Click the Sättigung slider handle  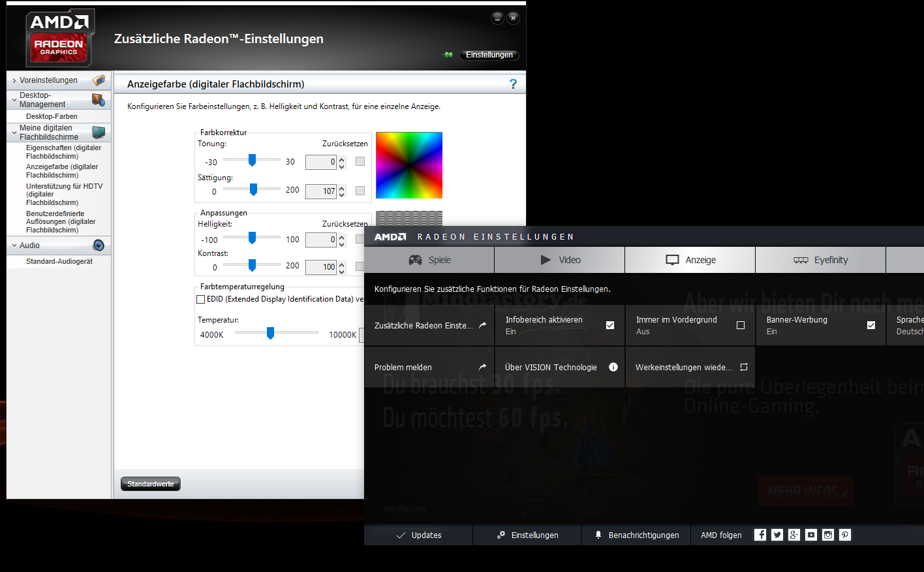tap(253, 189)
